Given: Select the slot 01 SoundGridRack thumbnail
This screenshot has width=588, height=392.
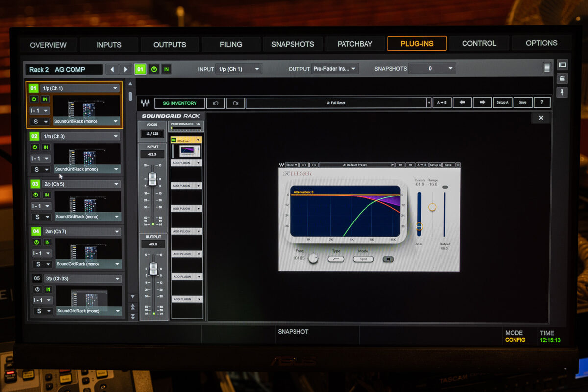Looking at the screenshot, I should point(86,110).
